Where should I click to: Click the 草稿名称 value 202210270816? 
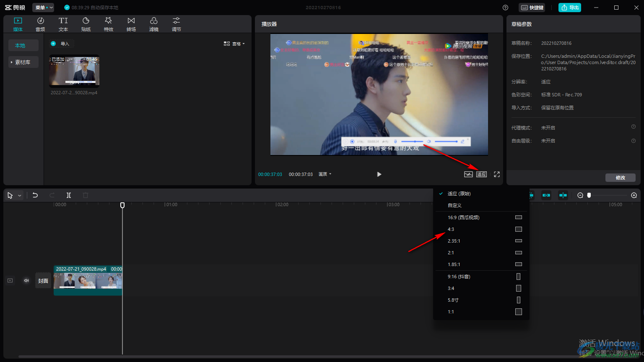(556, 43)
